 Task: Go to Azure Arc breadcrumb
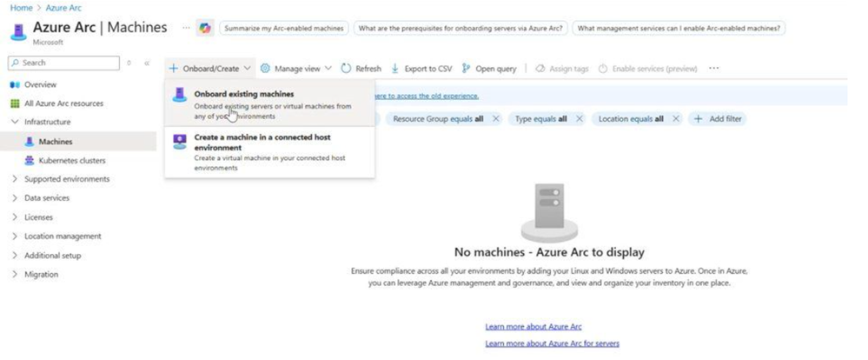point(63,8)
